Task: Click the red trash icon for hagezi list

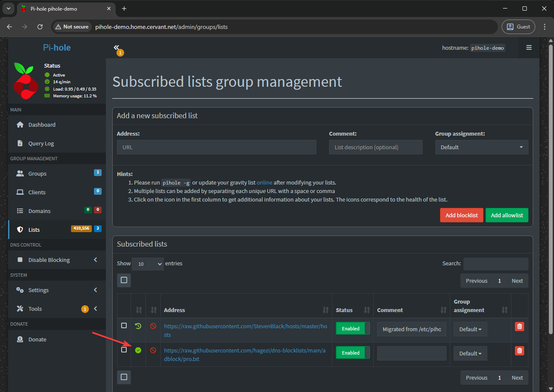Action: click(519, 351)
